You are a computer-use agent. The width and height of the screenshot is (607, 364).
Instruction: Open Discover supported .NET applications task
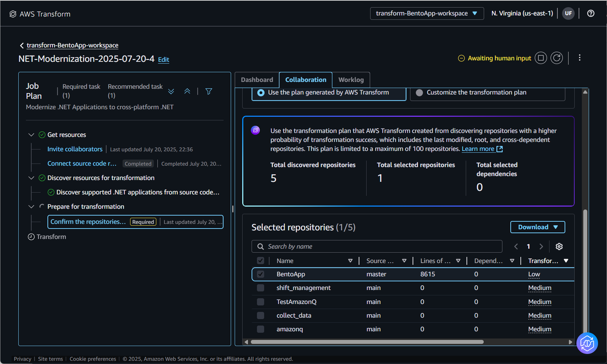[x=138, y=192]
